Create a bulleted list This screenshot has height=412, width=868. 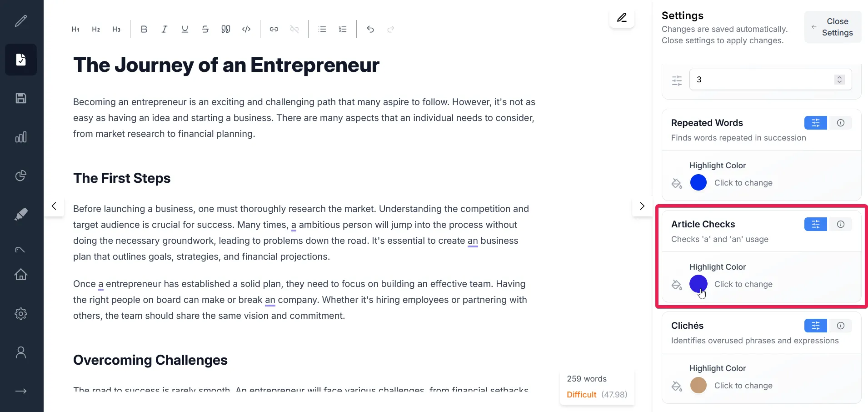[x=322, y=29]
